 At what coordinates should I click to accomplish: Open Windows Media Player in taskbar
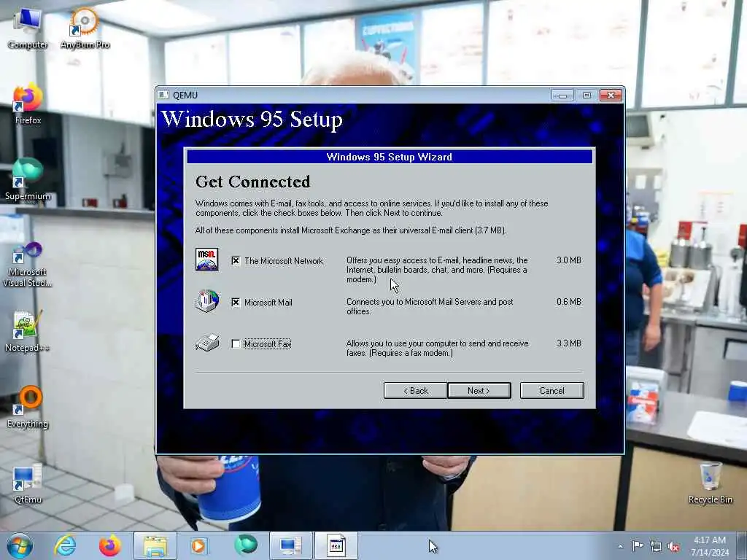[x=199, y=545]
